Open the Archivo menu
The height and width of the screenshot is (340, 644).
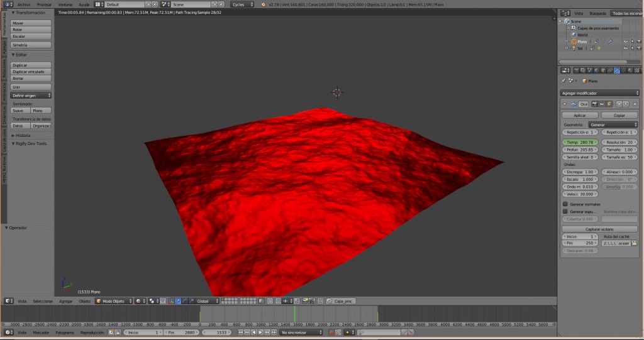point(24,4)
